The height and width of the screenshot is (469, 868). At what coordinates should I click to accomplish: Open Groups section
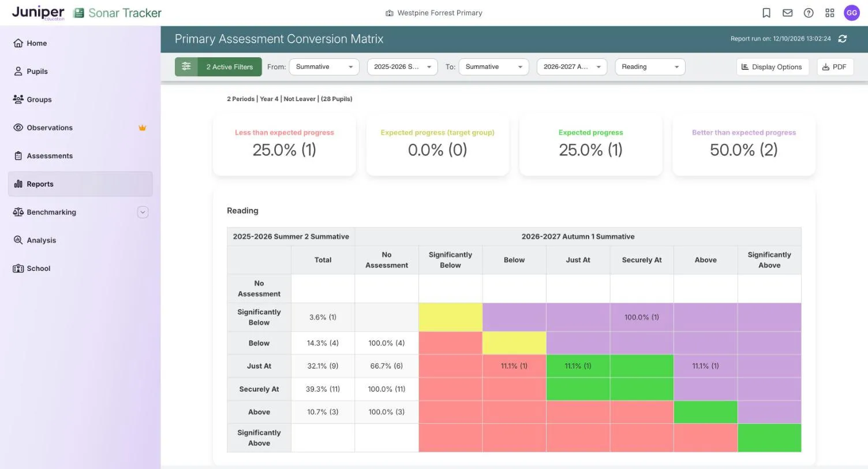point(80,99)
